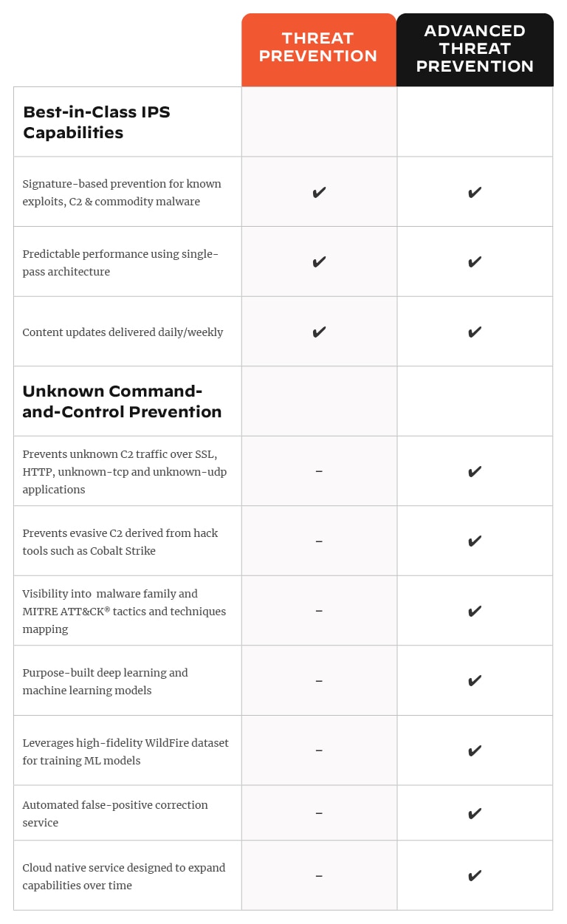Click the orange Threat Prevention column header
567x924 pixels.
(318, 48)
